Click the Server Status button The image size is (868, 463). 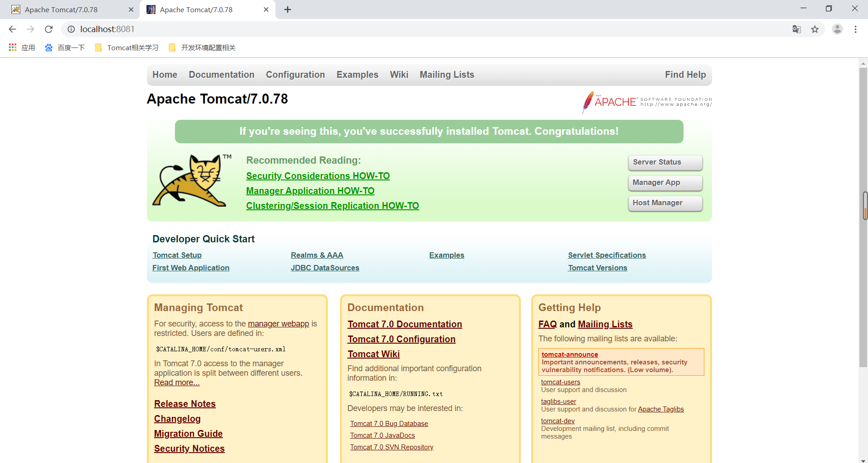(x=665, y=162)
